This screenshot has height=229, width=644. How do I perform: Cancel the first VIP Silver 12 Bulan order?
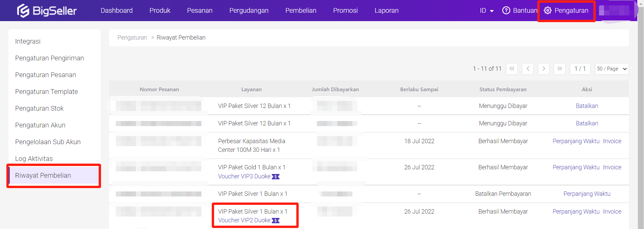pyautogui.click(x=587, y=106)
